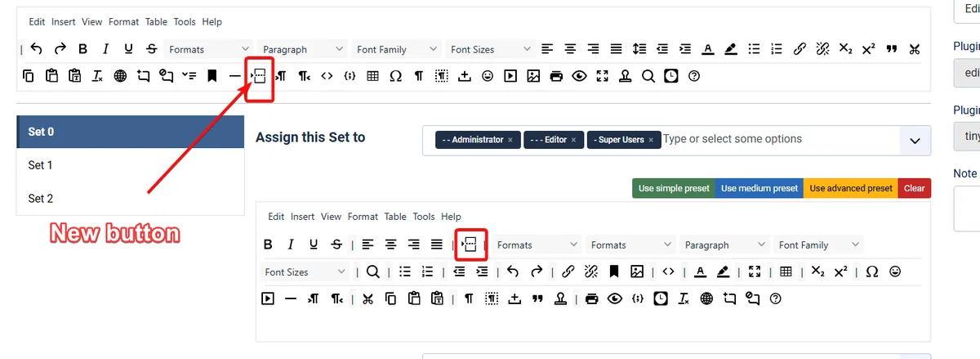This screenshot has width=980, height=359.
Task: Expand the Assign this Set to chevron
Action: click(915, 141)
